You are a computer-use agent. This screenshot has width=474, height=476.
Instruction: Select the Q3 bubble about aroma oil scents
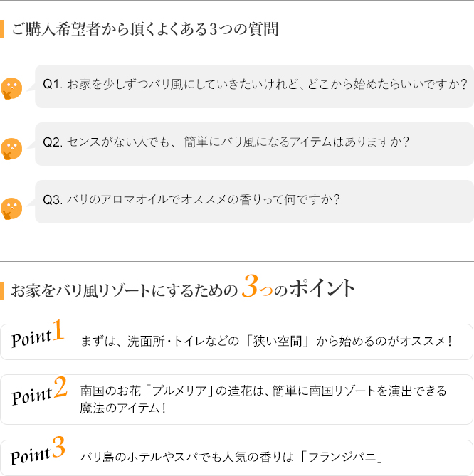point(254,202)
